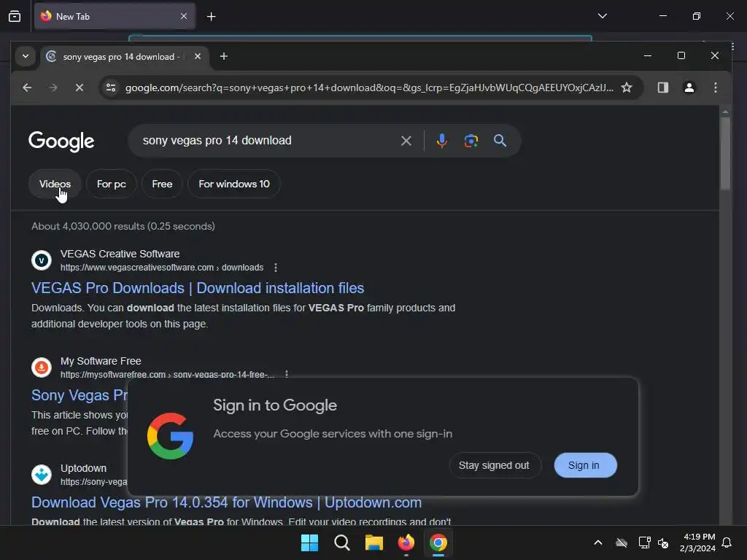Click the Google search magnifier button
Image resolution: width=747 pixels, height=560 pixels.
(x=500, y=141)
